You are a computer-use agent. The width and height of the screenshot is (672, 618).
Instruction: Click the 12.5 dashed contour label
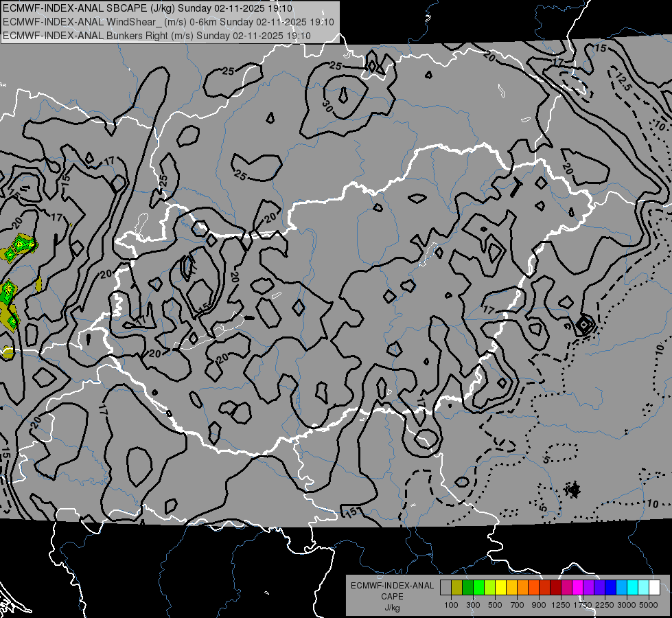[623, 82]
